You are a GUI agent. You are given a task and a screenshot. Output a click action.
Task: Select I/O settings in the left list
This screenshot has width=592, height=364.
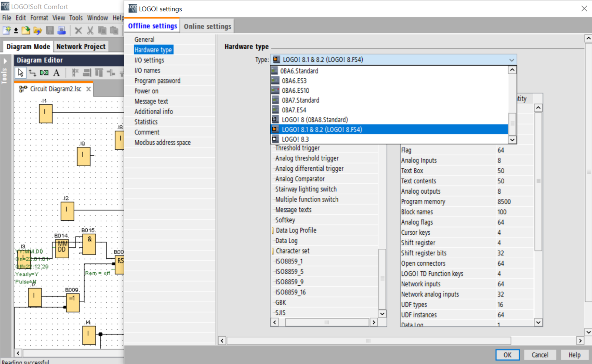click(149, 60)
